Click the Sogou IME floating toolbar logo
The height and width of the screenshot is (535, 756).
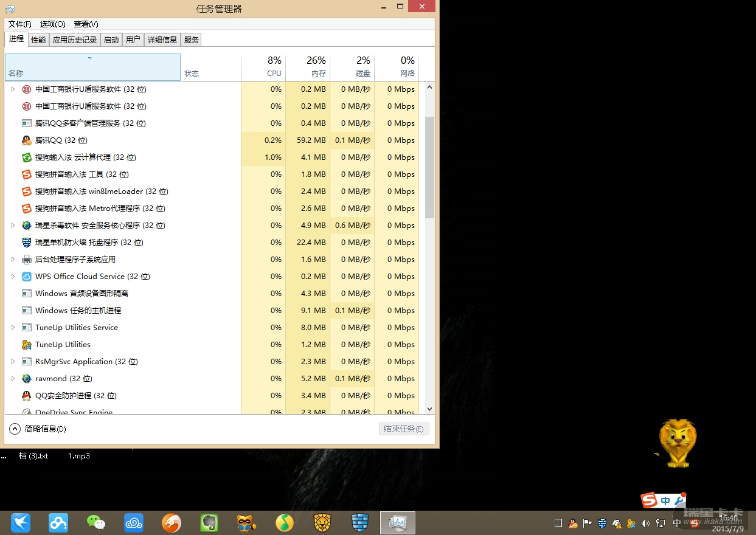(x=650, y=500)
